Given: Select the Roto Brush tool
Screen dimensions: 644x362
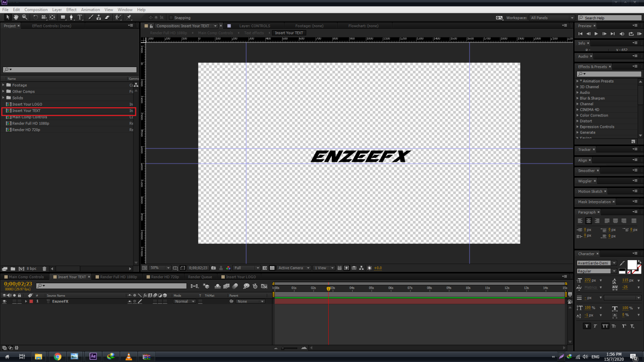Looking at the screenshot, I should click(x=118, y=17).
